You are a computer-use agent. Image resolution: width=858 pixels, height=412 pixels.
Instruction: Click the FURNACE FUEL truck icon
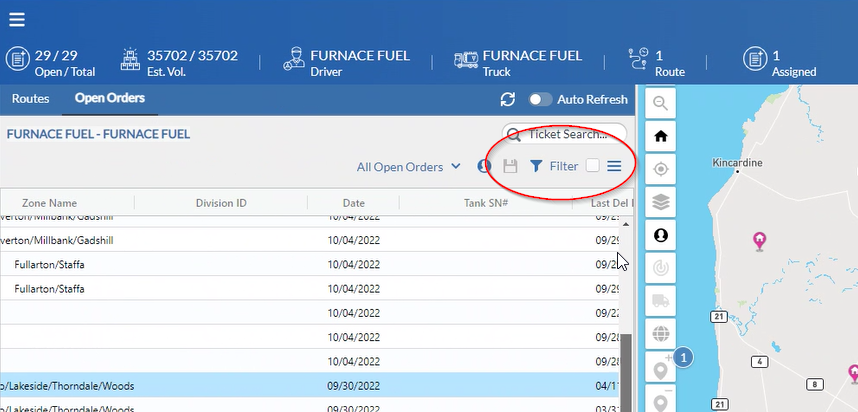click(466, 60)
